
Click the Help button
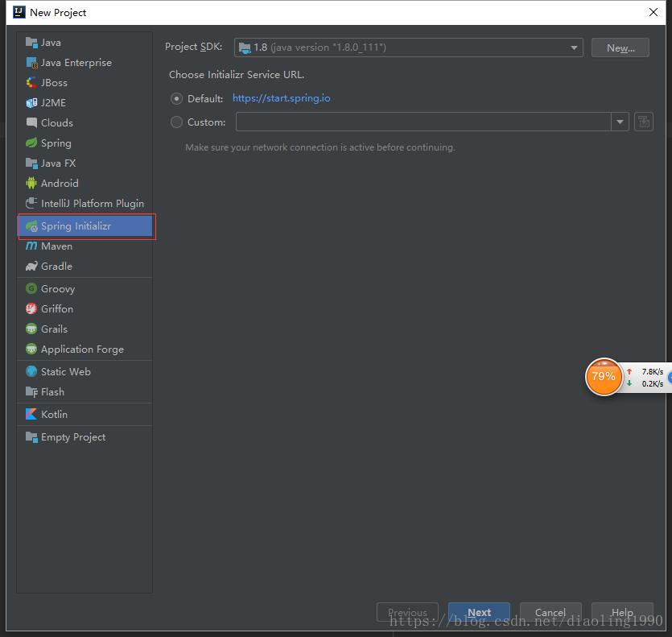622,612
